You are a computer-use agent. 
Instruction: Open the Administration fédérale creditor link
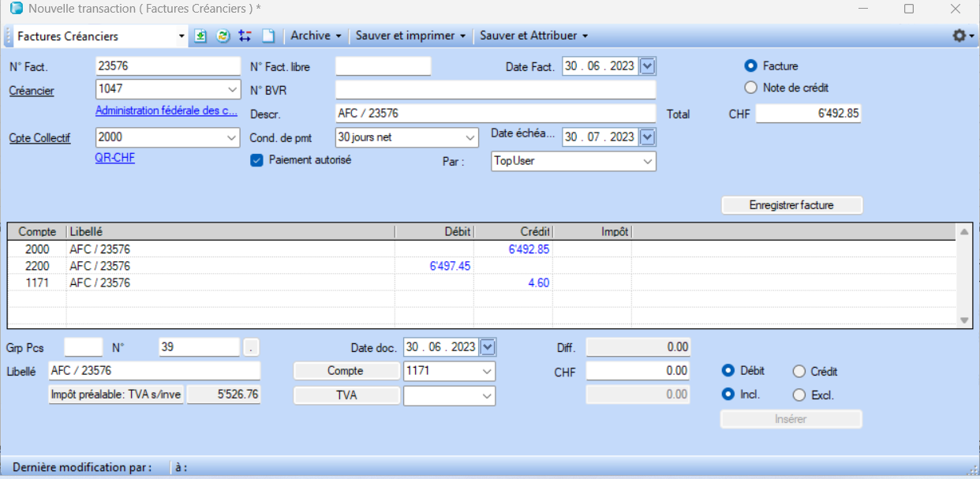pyautogui.click(x=166, y=111)
